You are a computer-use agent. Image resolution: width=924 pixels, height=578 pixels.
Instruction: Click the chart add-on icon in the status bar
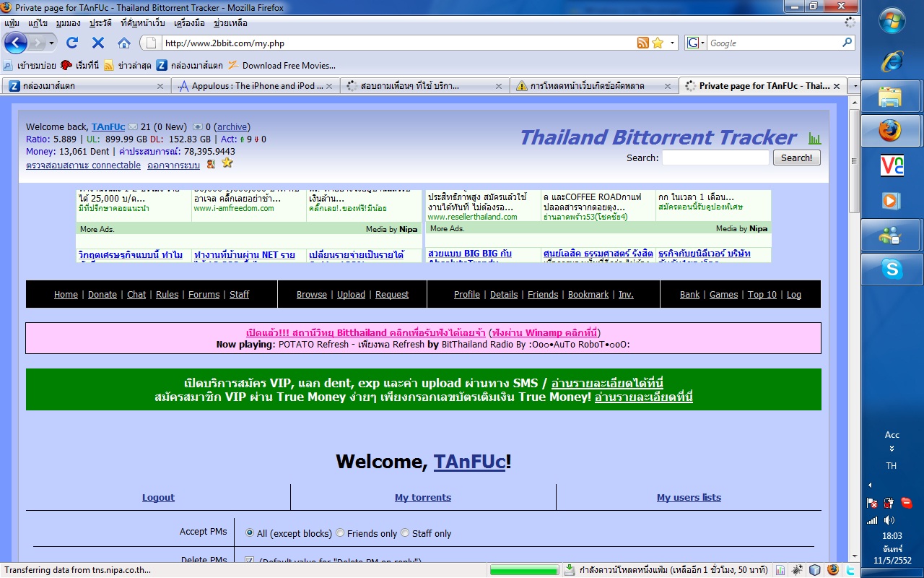781,570
